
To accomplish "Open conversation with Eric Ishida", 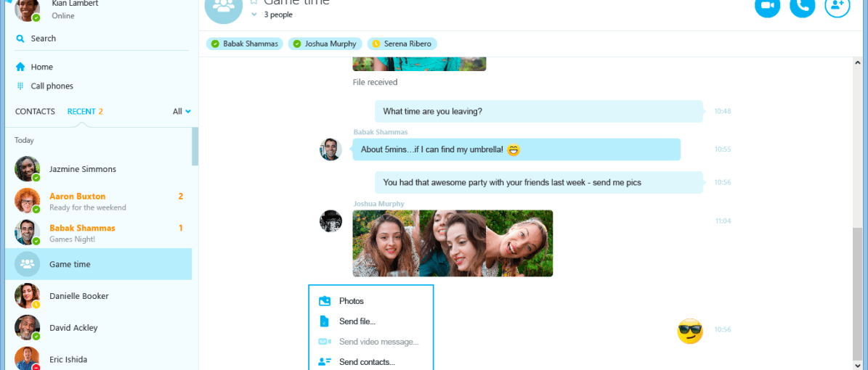I will click(x=99, y=358).
